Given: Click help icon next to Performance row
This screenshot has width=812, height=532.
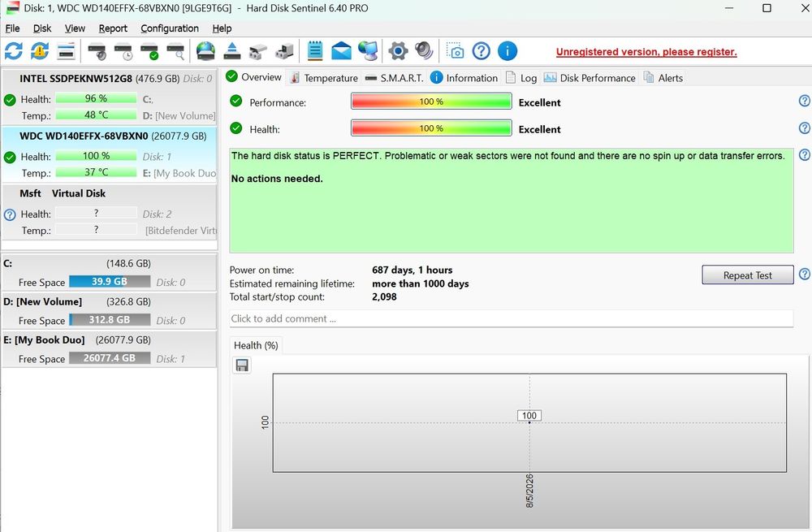Looking at the screenshot, I should point(804,101).
